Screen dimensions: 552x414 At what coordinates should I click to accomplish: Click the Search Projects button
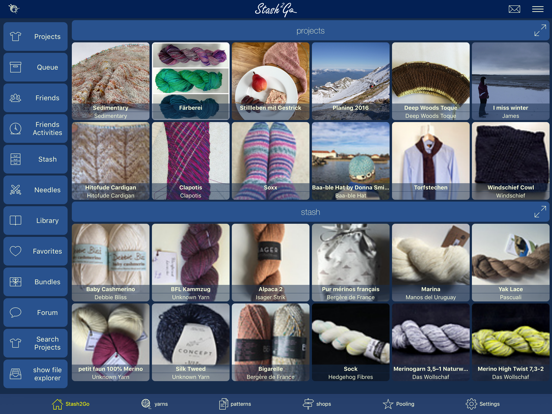coord(36,343)
